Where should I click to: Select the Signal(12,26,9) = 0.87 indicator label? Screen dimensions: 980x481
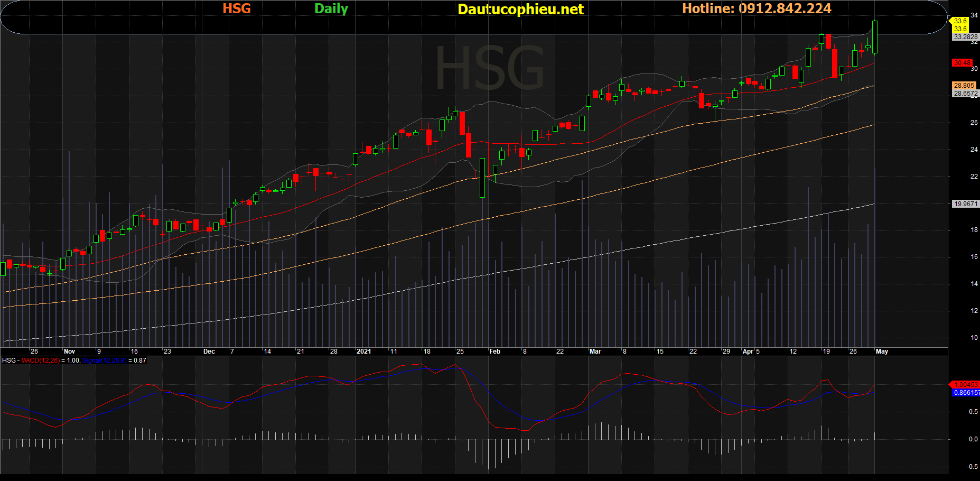(x=114, y=360)
